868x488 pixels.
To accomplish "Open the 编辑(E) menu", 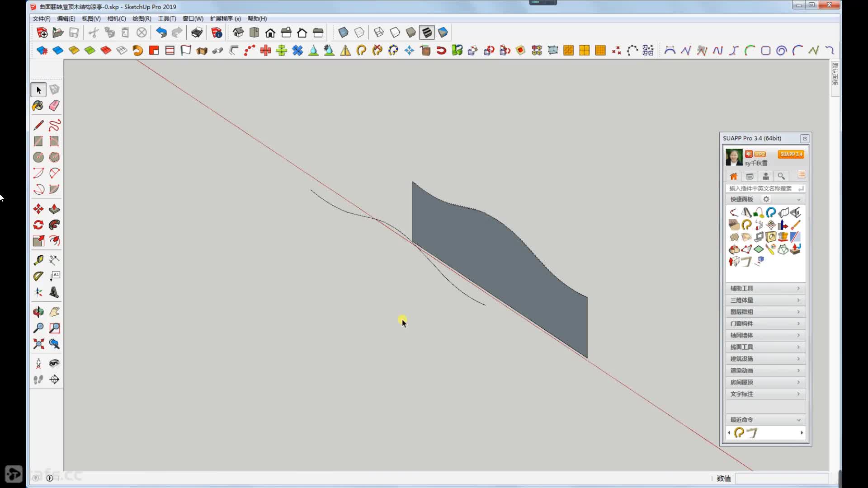I will coord(66,19).
